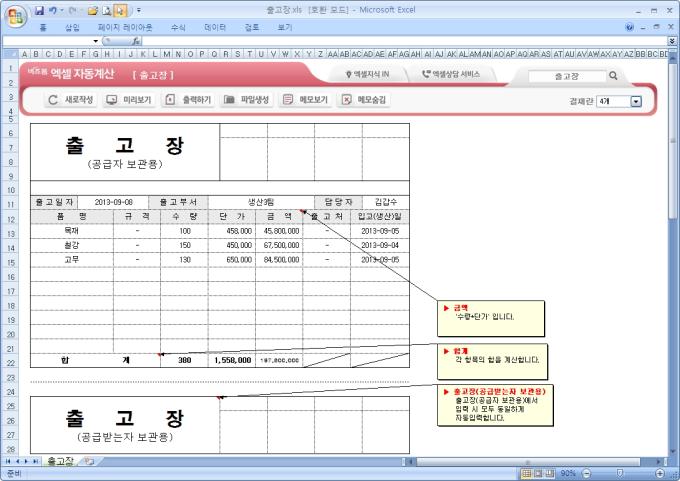Switch to Page Break Preview in status bar
The width and height of the screenshot is (680, 481).
click(550, 473)
